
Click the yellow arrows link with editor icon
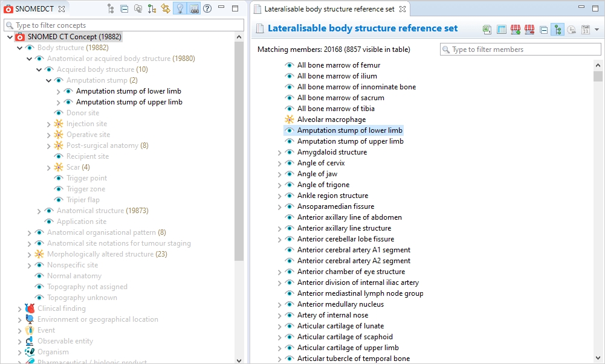coord(166,8)
